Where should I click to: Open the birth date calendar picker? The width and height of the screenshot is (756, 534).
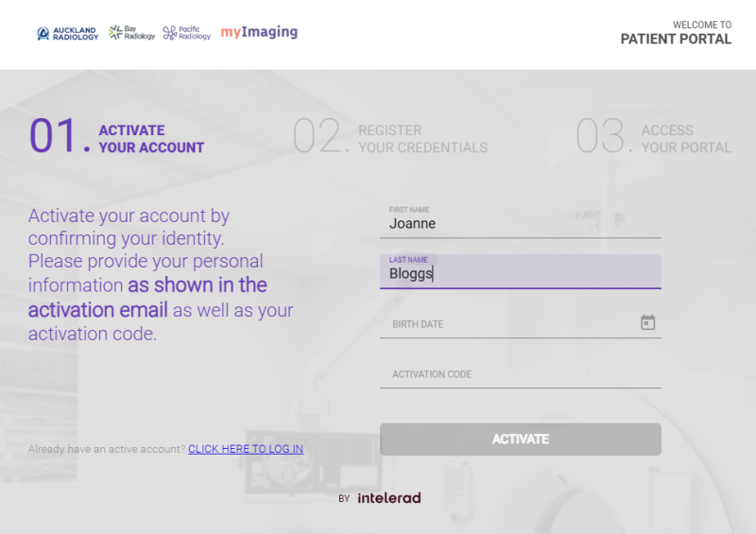647,322
